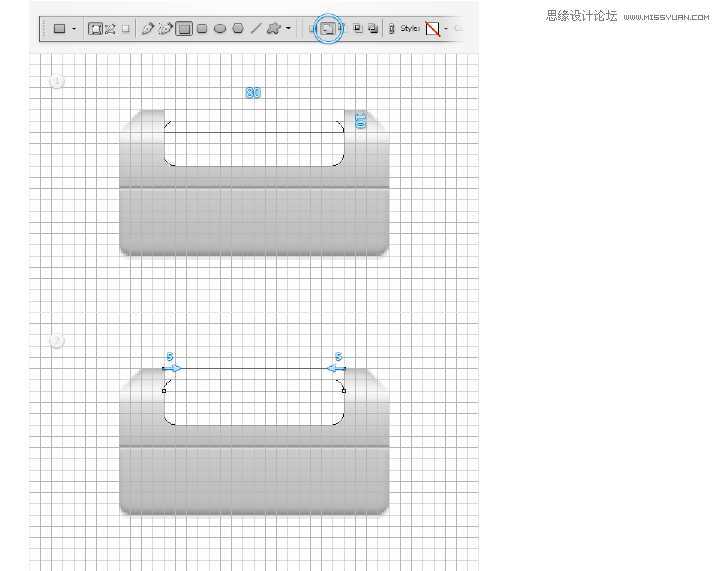Select the Pen tool in options bar

tap(148, 29)
